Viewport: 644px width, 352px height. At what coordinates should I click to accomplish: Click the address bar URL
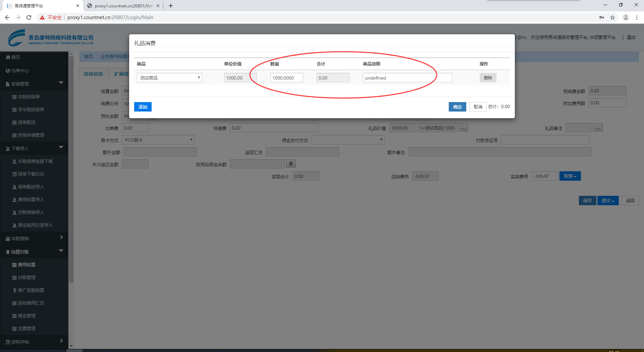pos(110,17)
